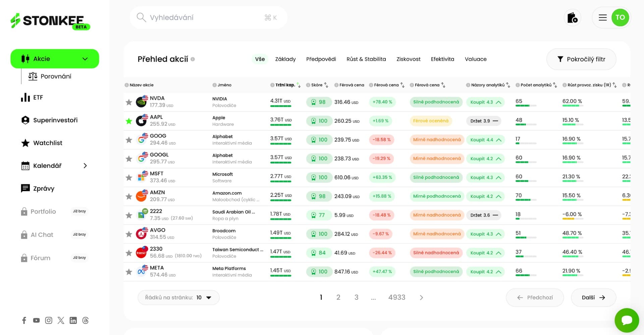The height and width of the screenshot is (335, 644).
Task: Go to page 2
Action: (338, 297)
